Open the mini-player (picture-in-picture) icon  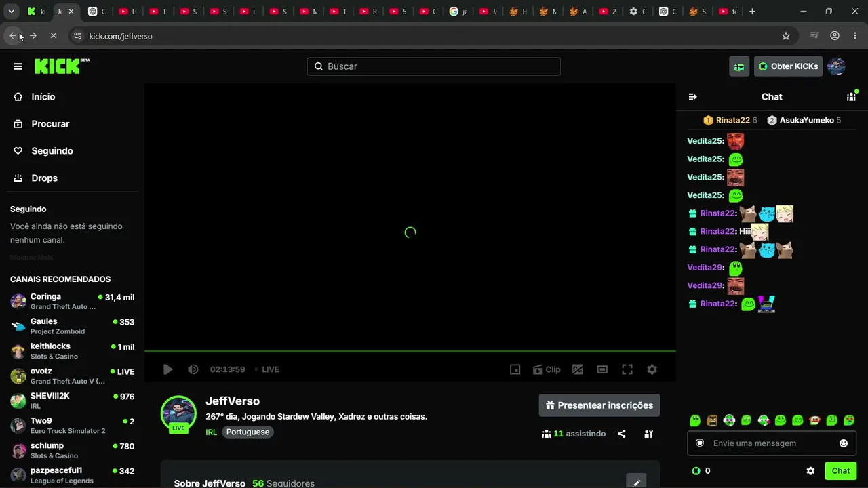[515, 369]
